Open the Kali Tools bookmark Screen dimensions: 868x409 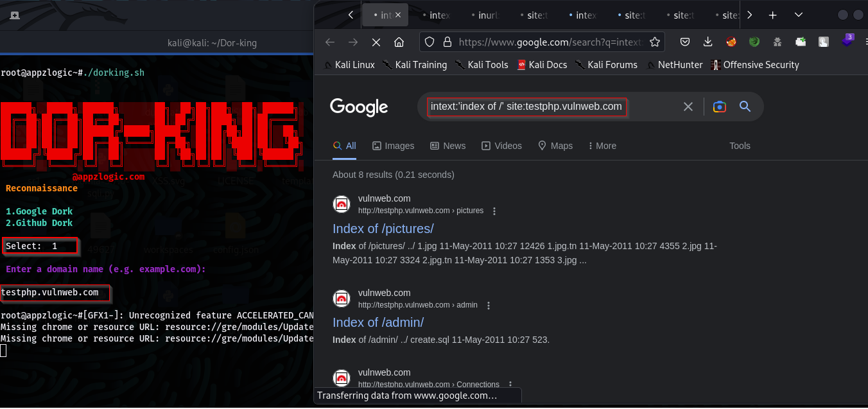click(482, 65)
